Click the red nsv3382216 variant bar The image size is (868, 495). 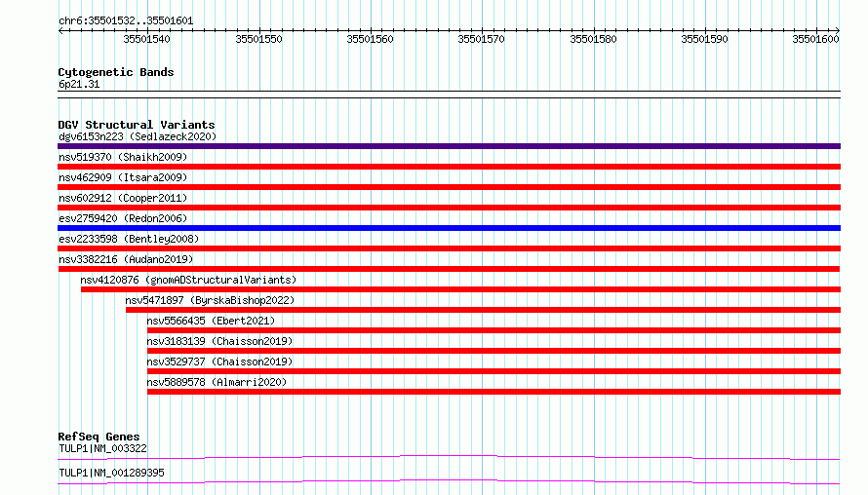click(449, 269)
